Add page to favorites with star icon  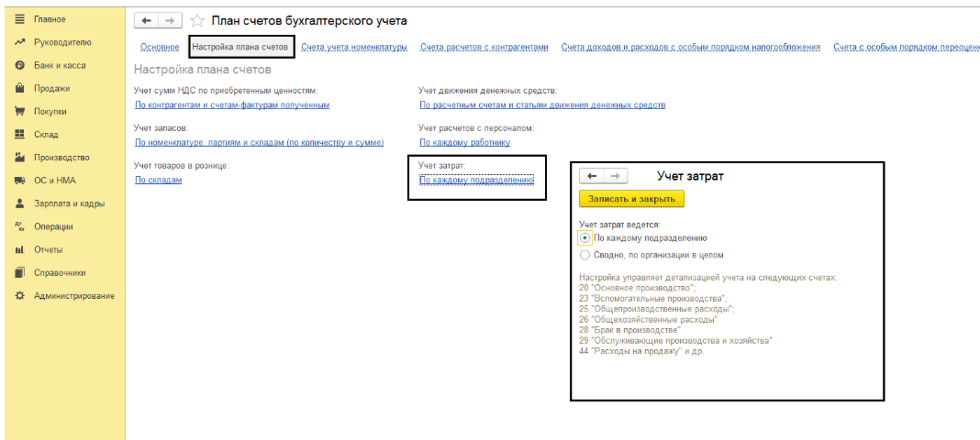[x=197, y=20]
